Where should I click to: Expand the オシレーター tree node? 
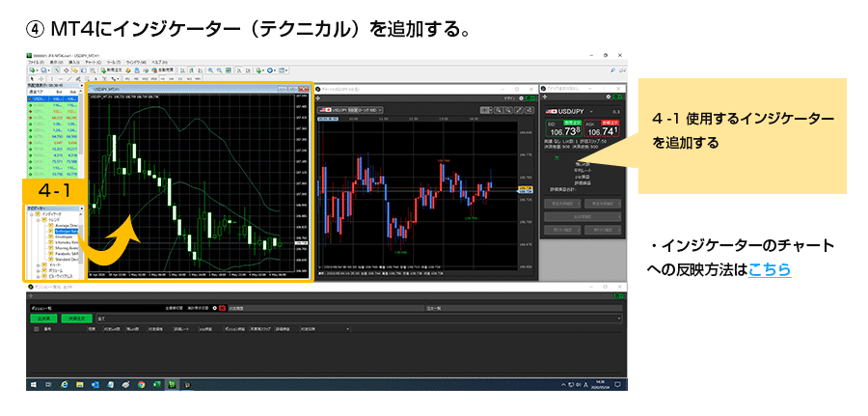tap(39, 265)
